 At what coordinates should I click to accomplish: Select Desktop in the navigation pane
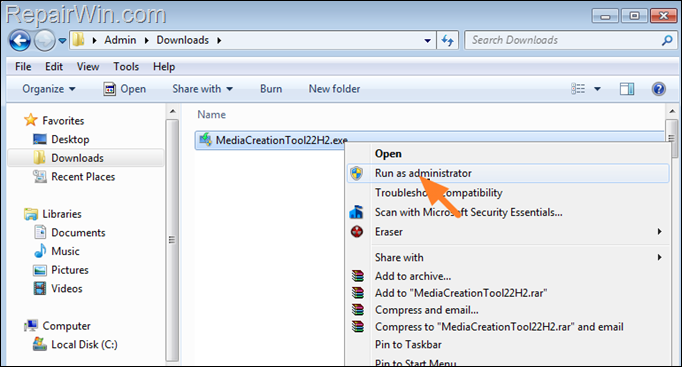tap(70, 139)
